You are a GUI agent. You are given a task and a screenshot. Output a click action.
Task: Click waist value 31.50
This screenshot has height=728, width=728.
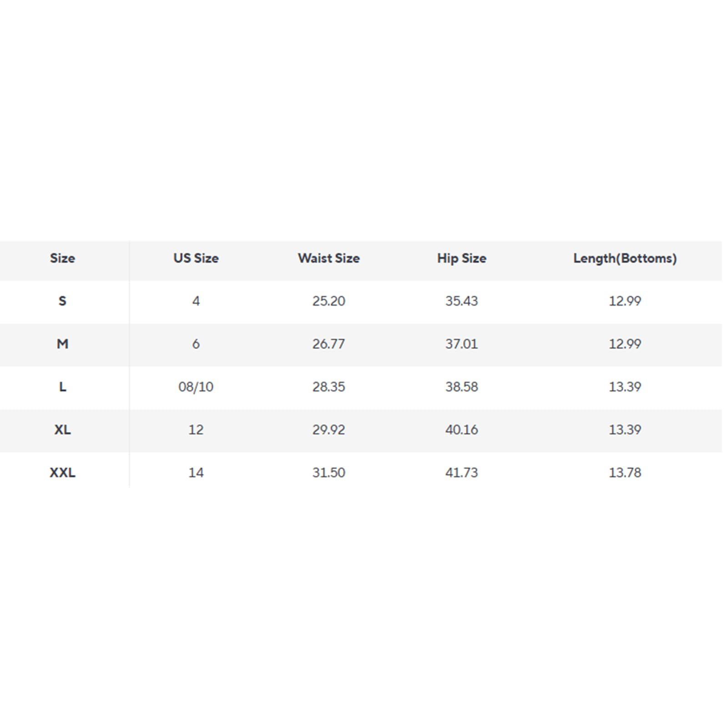pyautogui.click(x=329, y=473)
